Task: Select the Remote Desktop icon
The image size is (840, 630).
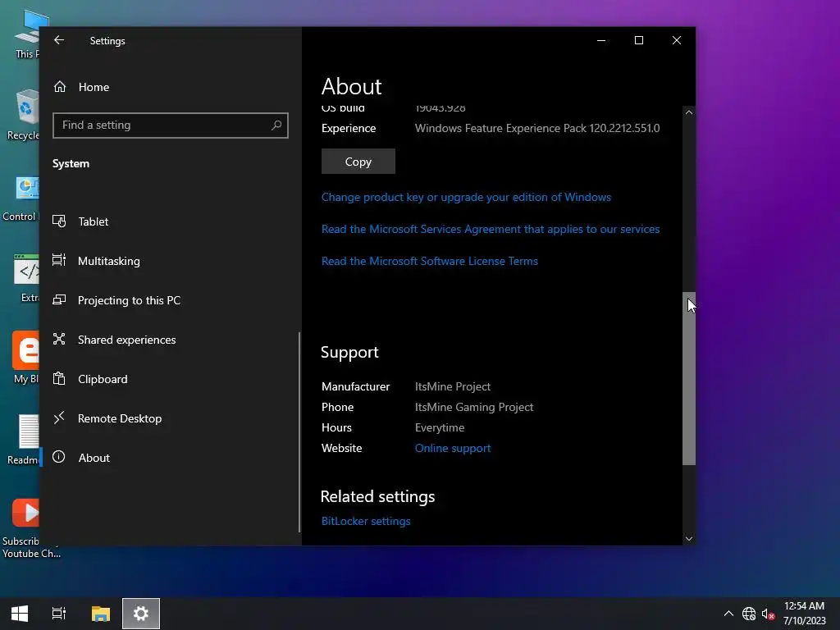Action: 59,418
